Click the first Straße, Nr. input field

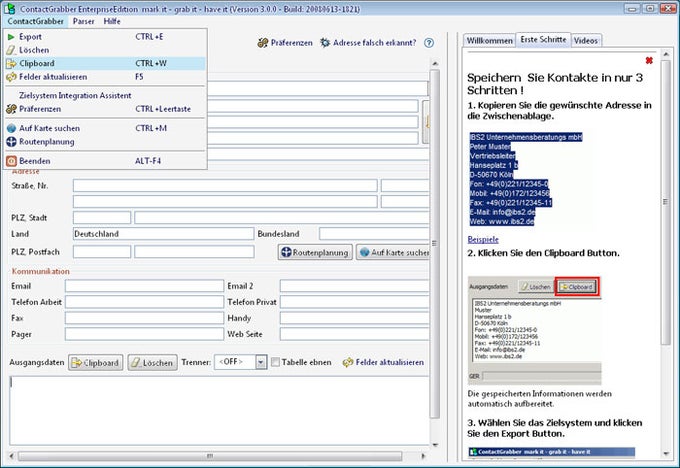tap(225, 186)
